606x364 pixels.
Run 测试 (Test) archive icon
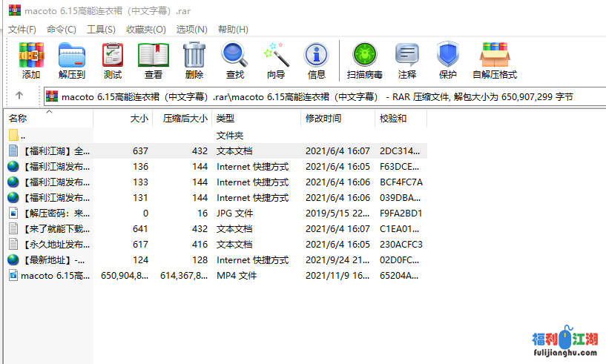[x=113, y=59]
